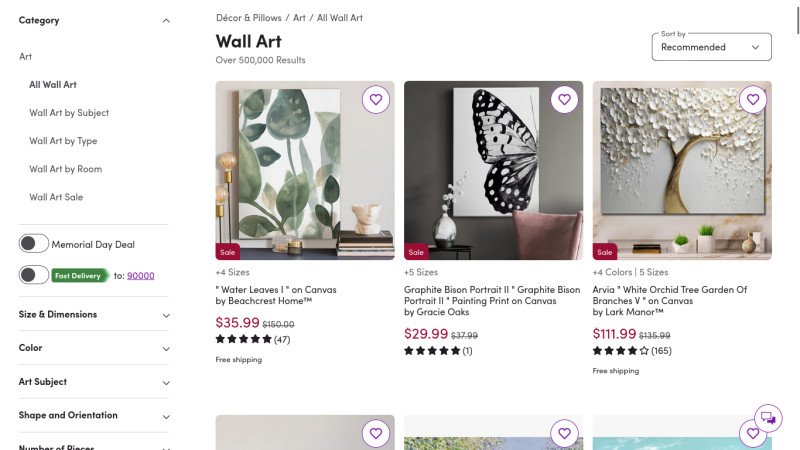Open the live chat icon
The image size is (800, 450).
point(767,418)
